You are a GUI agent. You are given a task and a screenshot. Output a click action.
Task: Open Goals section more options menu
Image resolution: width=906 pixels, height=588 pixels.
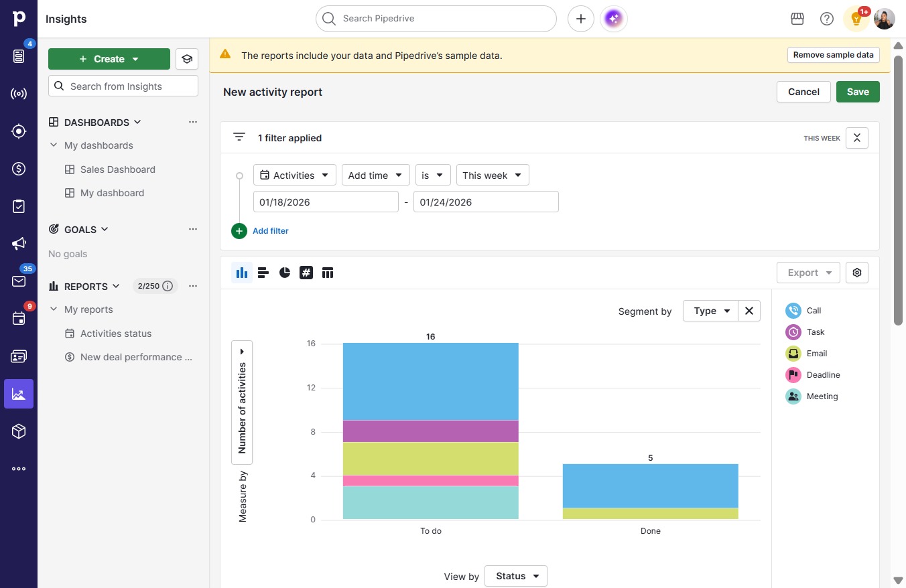pos(193,229)
